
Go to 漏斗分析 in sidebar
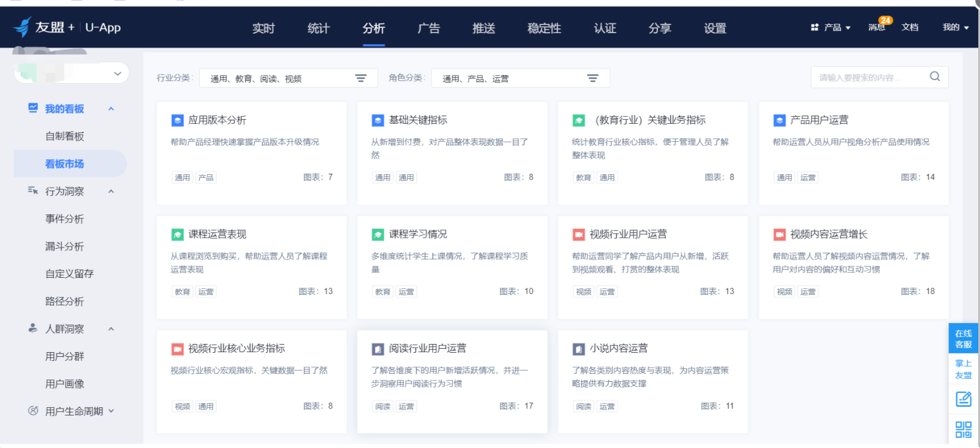click(64, 246)
